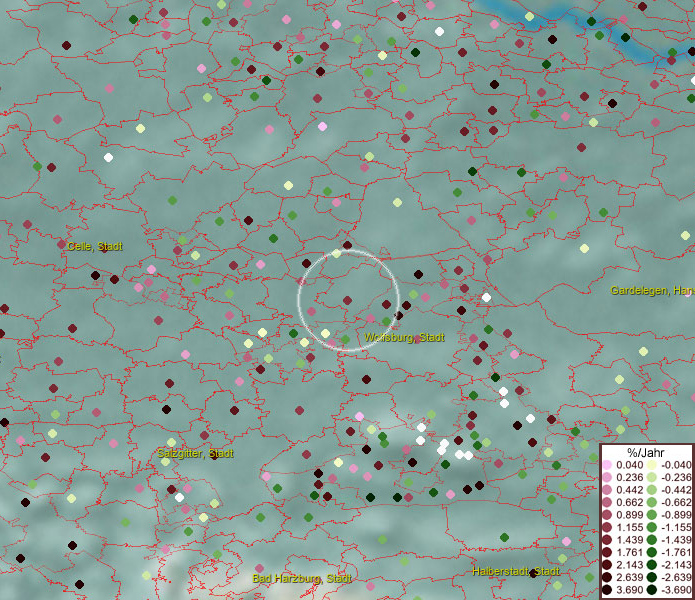Click the 'Wolfsburg, Stadt' map label
Viewport: 695px width, 600px height.
click(404, 337)
